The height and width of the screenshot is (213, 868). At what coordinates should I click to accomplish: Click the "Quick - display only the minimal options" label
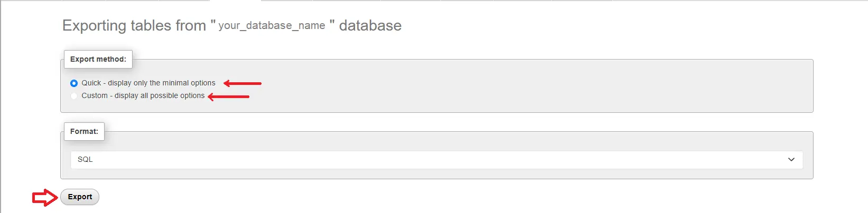(148, 83)
